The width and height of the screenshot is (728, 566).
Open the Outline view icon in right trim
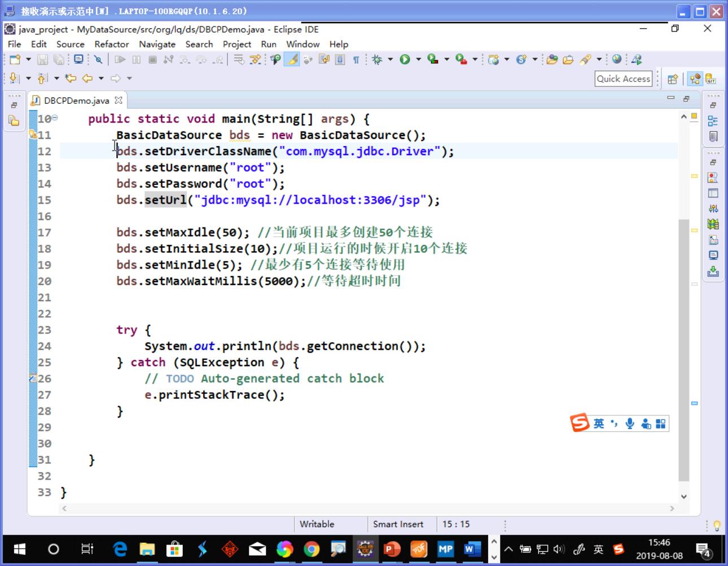coord(713,121)
